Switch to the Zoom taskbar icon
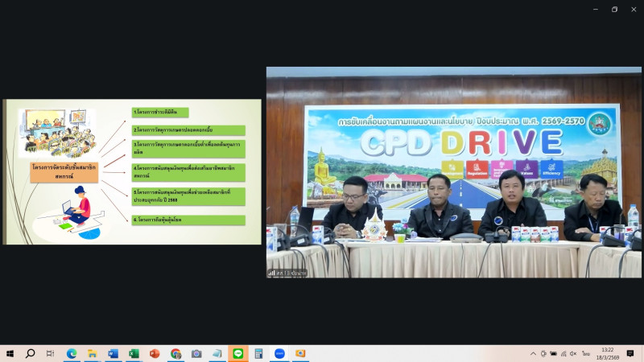 279,353
